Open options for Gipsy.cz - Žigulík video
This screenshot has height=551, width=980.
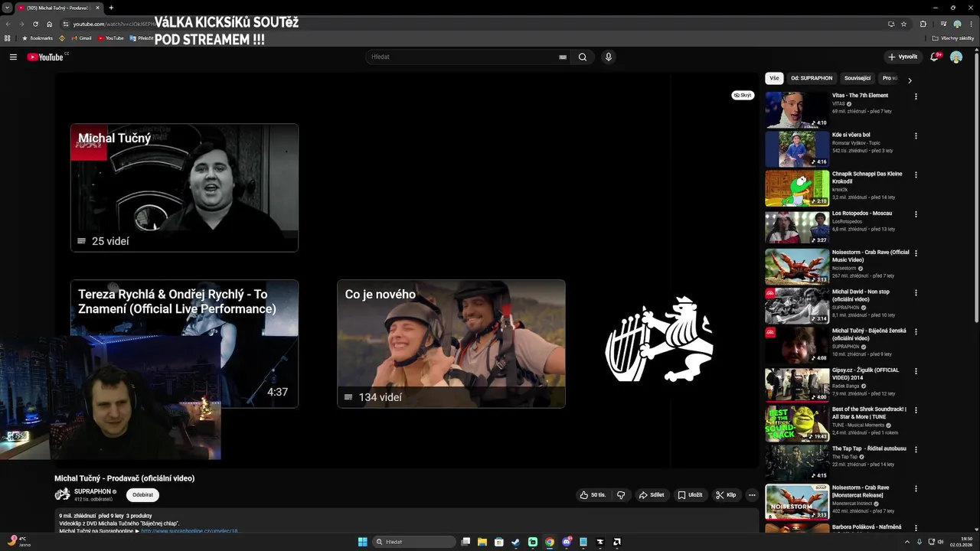pyautogui.click(x=916, y=371)
